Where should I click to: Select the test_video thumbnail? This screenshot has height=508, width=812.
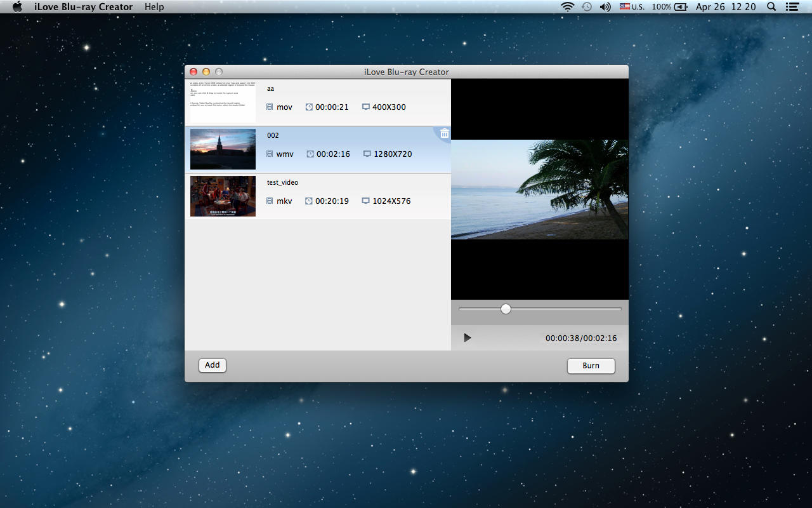point(223,196)
